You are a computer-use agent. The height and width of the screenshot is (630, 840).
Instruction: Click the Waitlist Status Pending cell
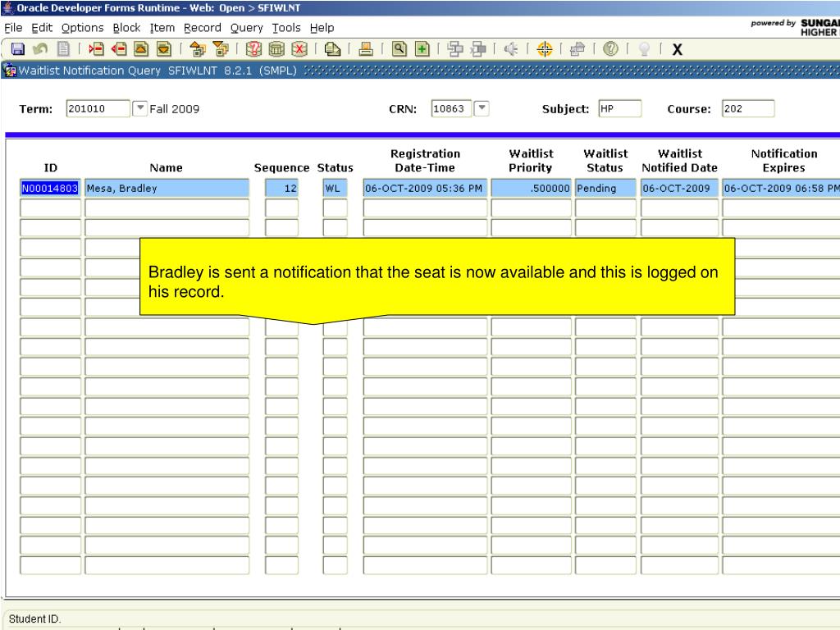click(x=605, y=189)
